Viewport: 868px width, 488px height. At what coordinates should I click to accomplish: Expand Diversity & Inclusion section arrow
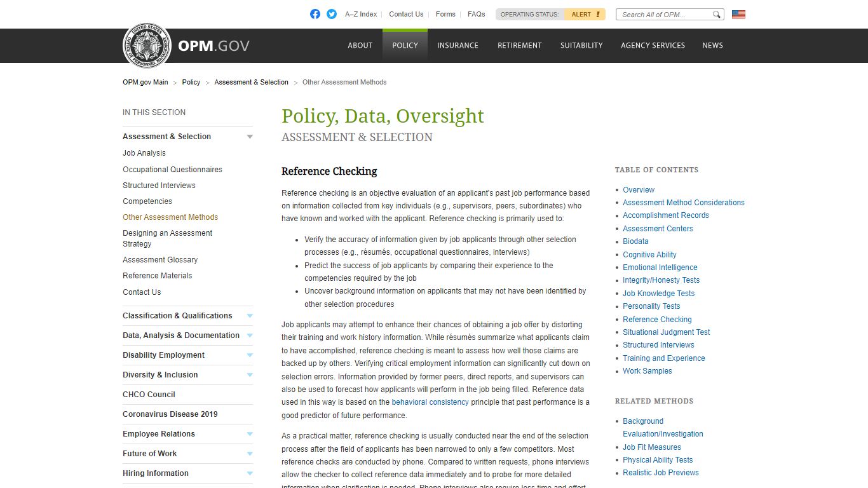250,375
